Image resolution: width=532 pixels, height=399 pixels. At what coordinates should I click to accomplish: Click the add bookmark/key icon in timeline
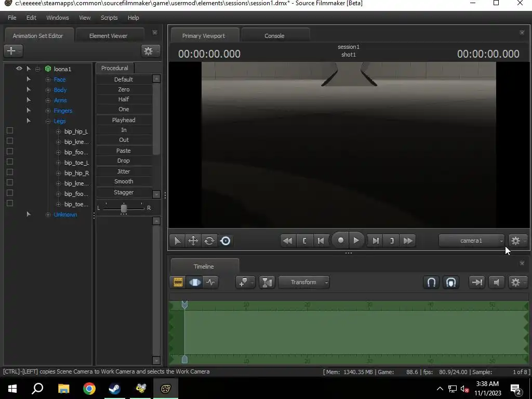coord(245,282)
